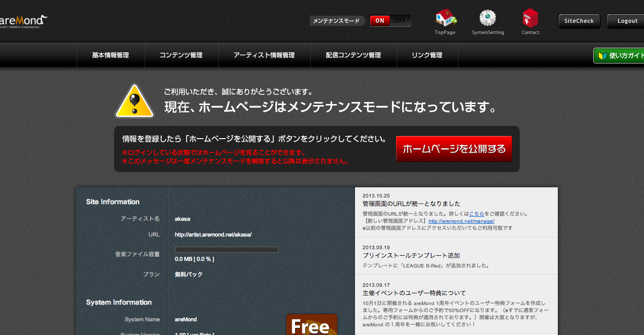Follow the こちら link in the news
The image size is (644, 335).
click(x=477, y=214)
